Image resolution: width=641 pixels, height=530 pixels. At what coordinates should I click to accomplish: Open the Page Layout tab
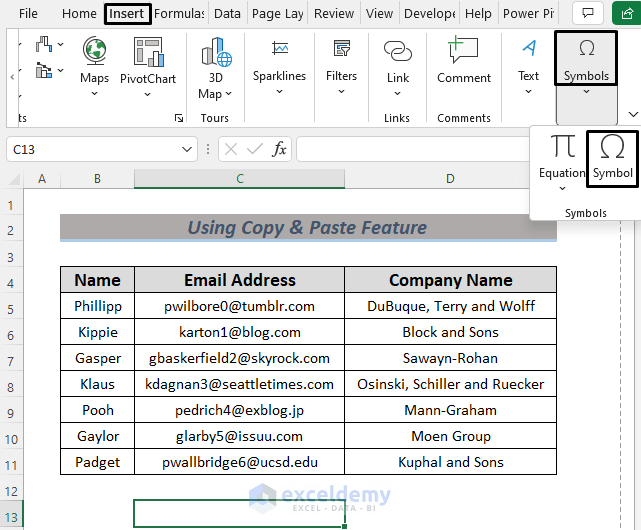278,14
